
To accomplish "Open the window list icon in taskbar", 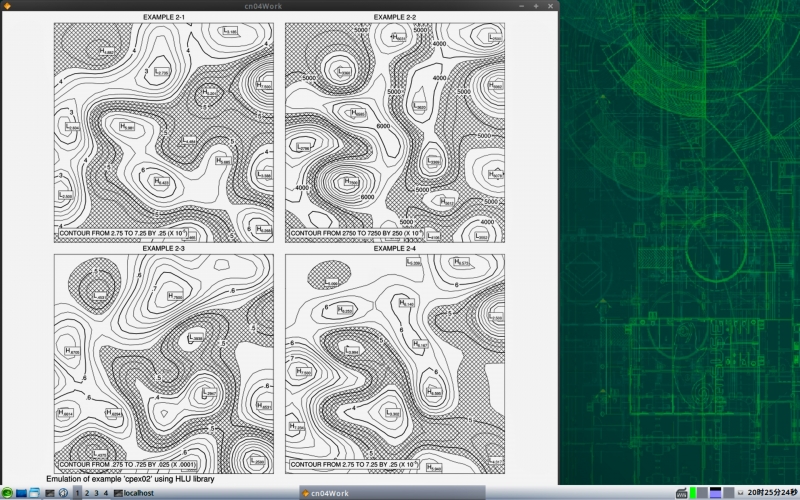I will coord(34,493).
